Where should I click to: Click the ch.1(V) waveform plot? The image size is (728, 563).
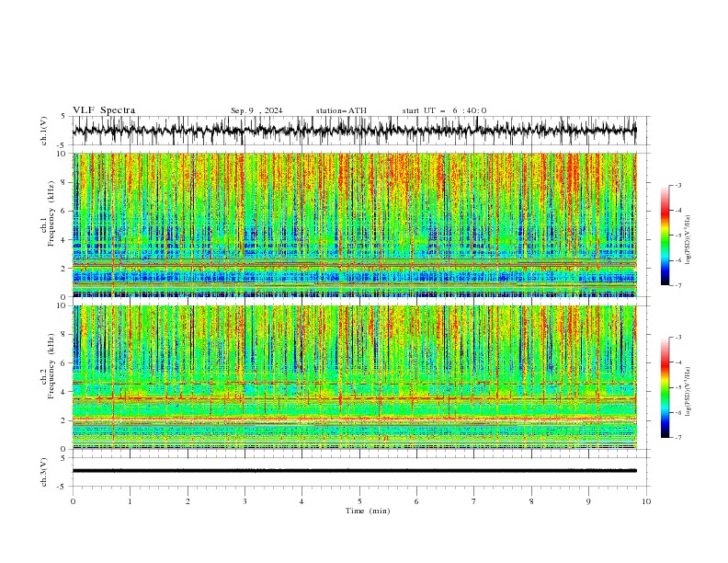(355, 131)
